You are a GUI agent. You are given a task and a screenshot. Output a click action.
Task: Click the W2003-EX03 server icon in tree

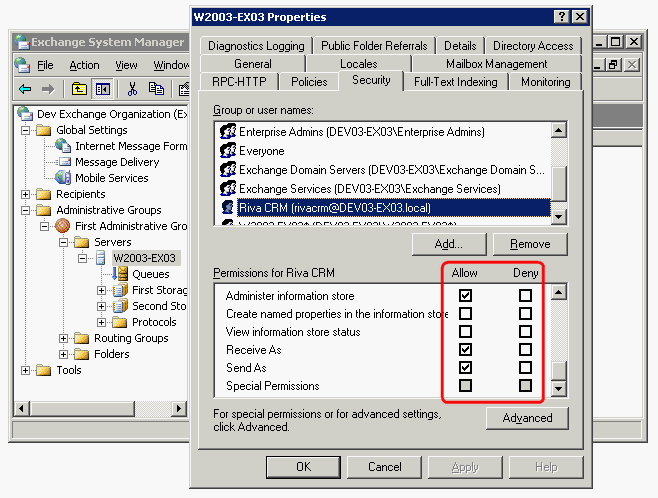pyautogui.click(x=101, y=258)
